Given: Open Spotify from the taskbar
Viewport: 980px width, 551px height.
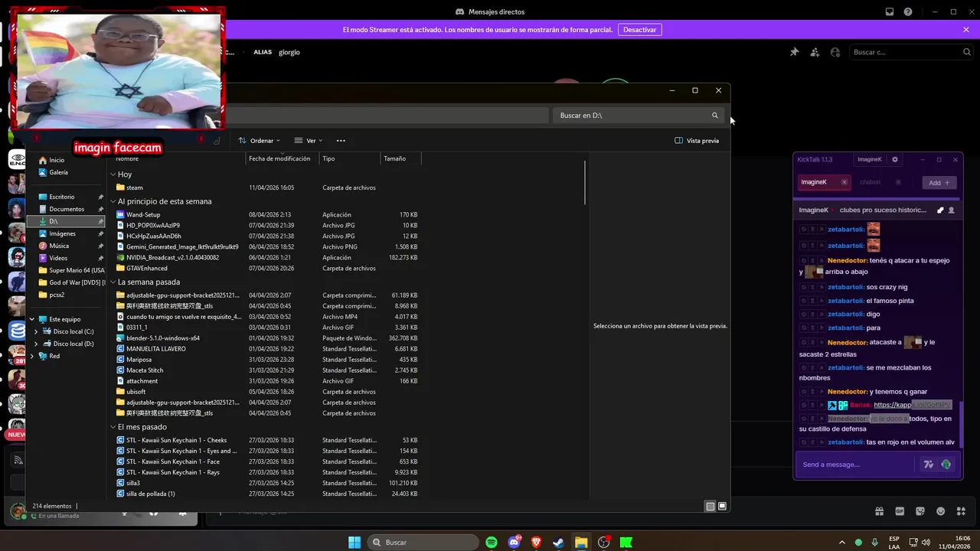Looking at the screenshot, I should (x=492, y=543).
